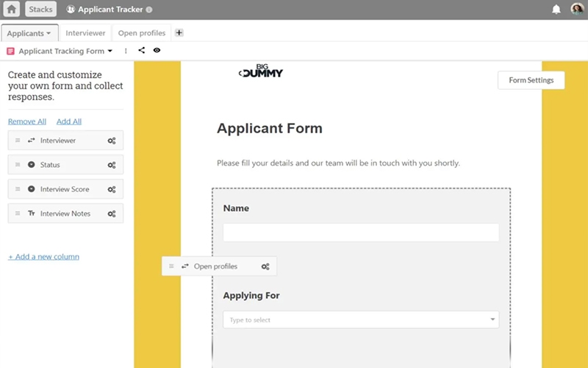
Task: Select the Interview Score field row
Action: coord(65,189)
